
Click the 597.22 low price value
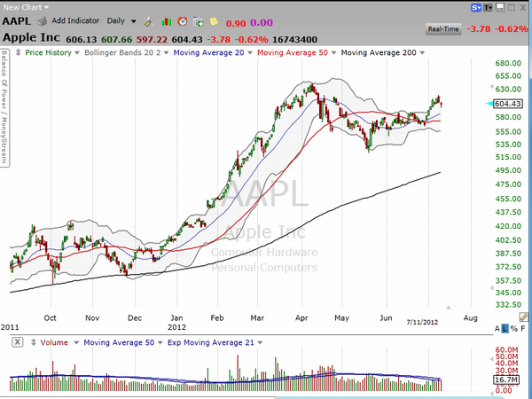point(152,40)
